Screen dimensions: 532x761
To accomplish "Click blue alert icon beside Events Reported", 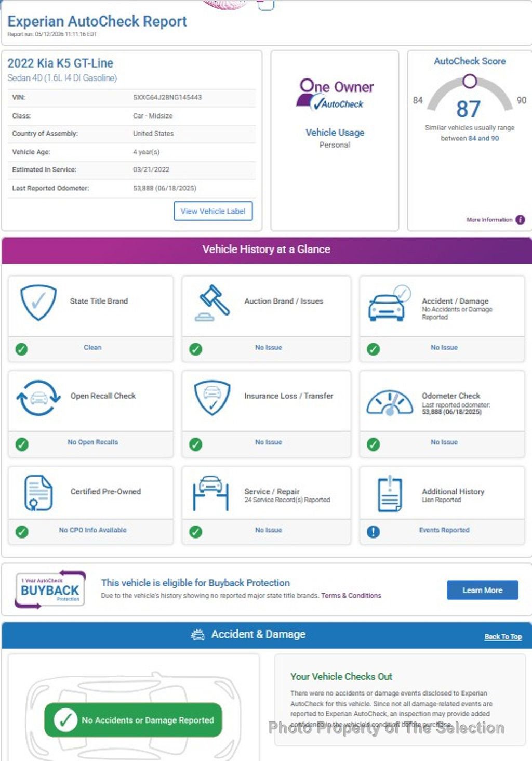I will (x=373, y=532).
